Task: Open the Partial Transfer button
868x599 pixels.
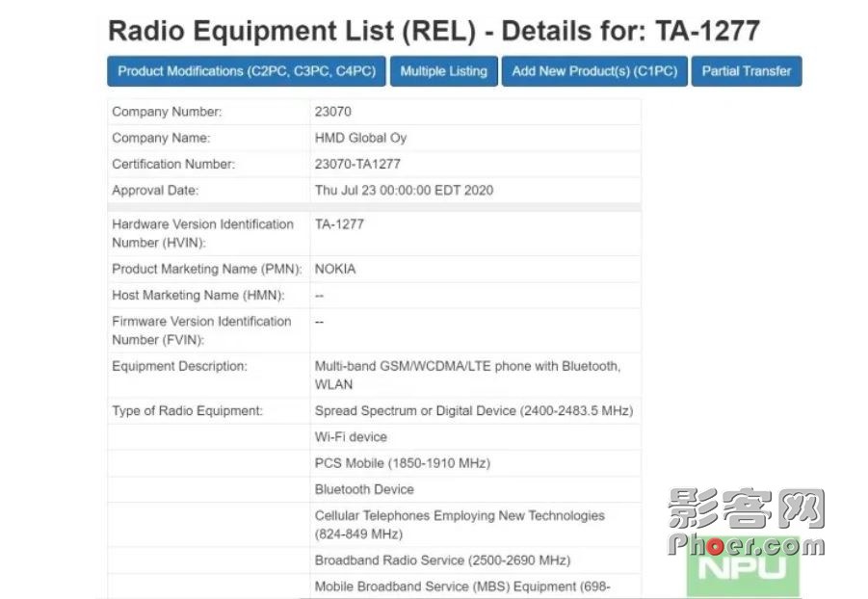Action: pyautogui.click(x=747, y=71)
